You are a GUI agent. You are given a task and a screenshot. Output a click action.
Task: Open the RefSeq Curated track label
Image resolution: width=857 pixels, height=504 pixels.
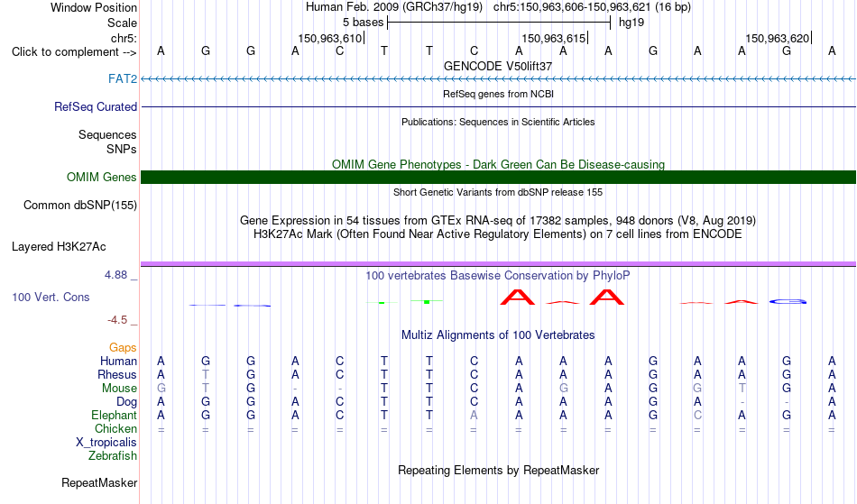[x=96, y=106]
